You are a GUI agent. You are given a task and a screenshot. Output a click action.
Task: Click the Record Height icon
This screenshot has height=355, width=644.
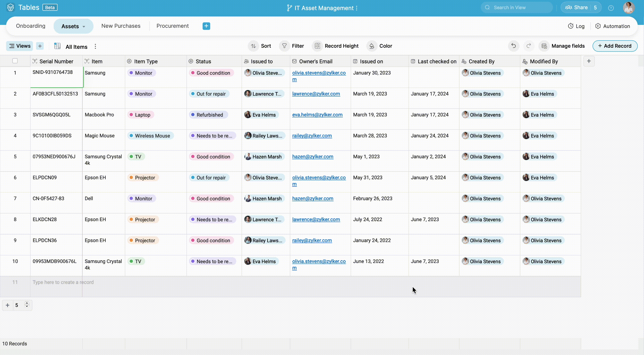[x=317, y=46]
